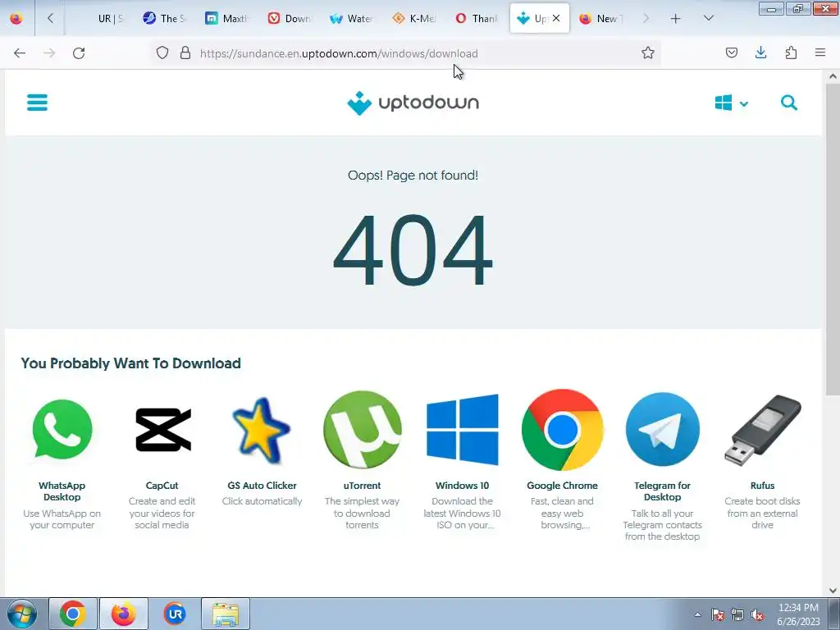Launch Chrome from the taskbar

coord(73,614)
